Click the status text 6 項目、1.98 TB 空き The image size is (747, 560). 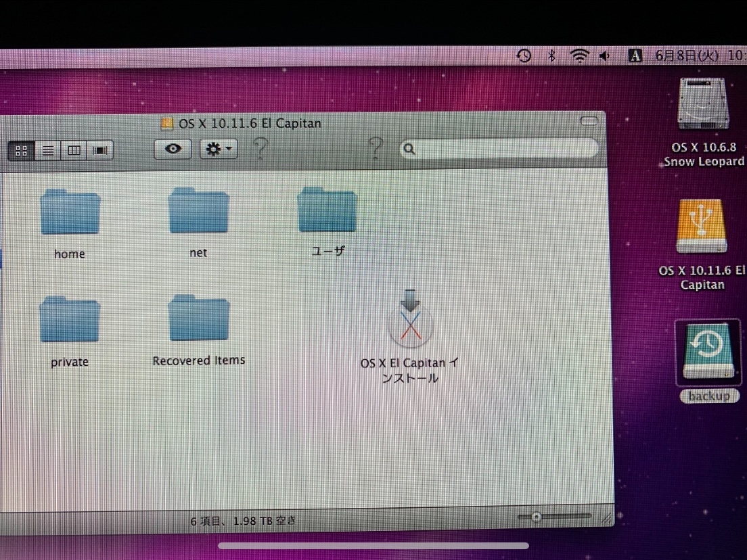243,521
